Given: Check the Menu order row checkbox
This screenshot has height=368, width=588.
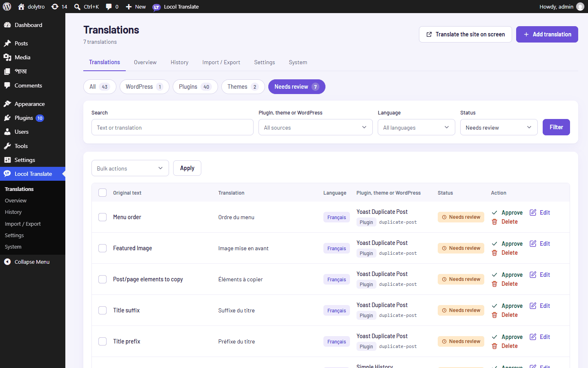Looking at the screenshot, I should click(x=102, y=217).
